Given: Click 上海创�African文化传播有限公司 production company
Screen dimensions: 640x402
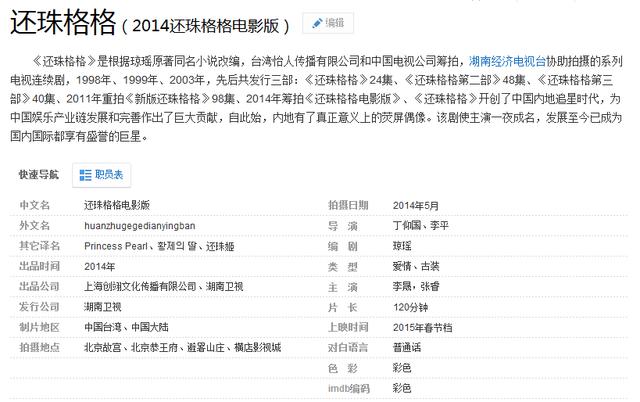Looking at the screenshot, I should [141, 286].
